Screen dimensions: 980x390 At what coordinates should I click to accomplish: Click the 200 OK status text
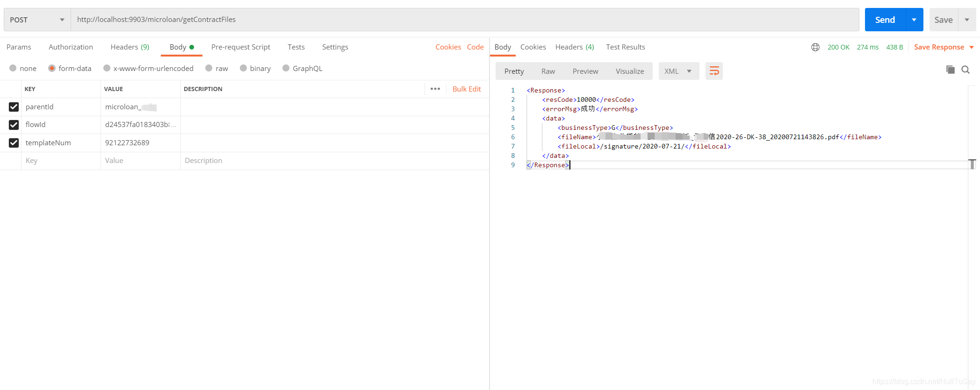[838, 47]
